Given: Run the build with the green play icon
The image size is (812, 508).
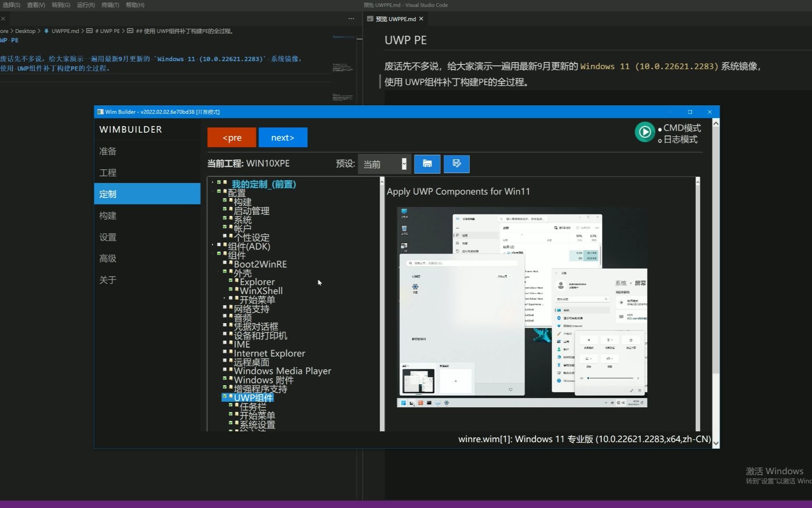Looking at the screenshot, I should coord(645,132).
